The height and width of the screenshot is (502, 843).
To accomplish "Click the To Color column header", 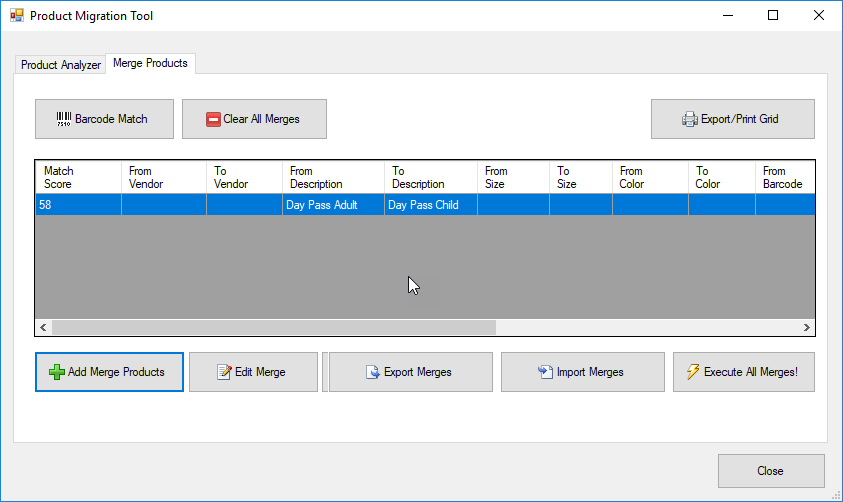I will tap(722, 177).
